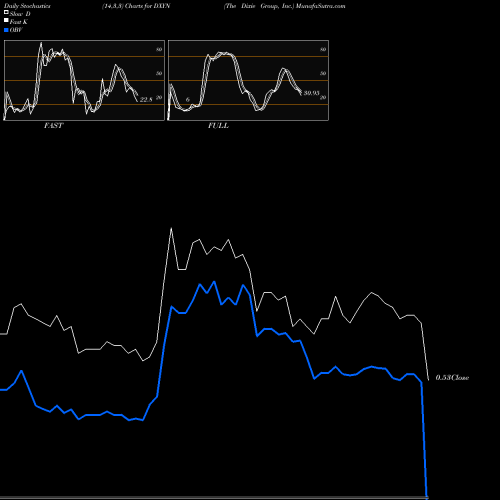
Task: Select the 'Daily Stochastics' title text
Action: (27, 6)
